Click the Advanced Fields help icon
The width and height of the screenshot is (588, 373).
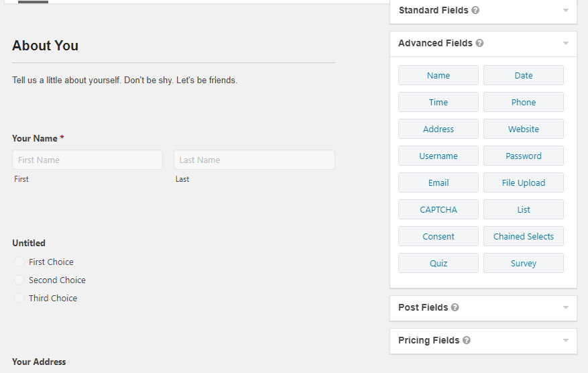[x=479, y=43]
